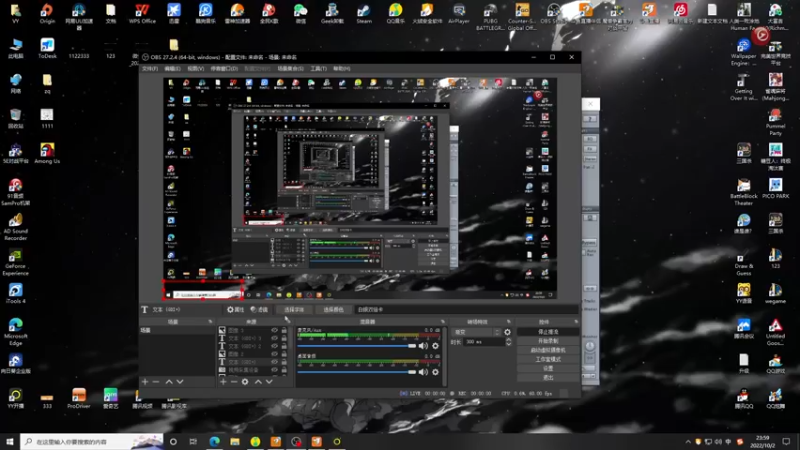Select the PUBG BATTLEGROUNDS desktop icon
This screenshot has height=450, width=800.
490,16
